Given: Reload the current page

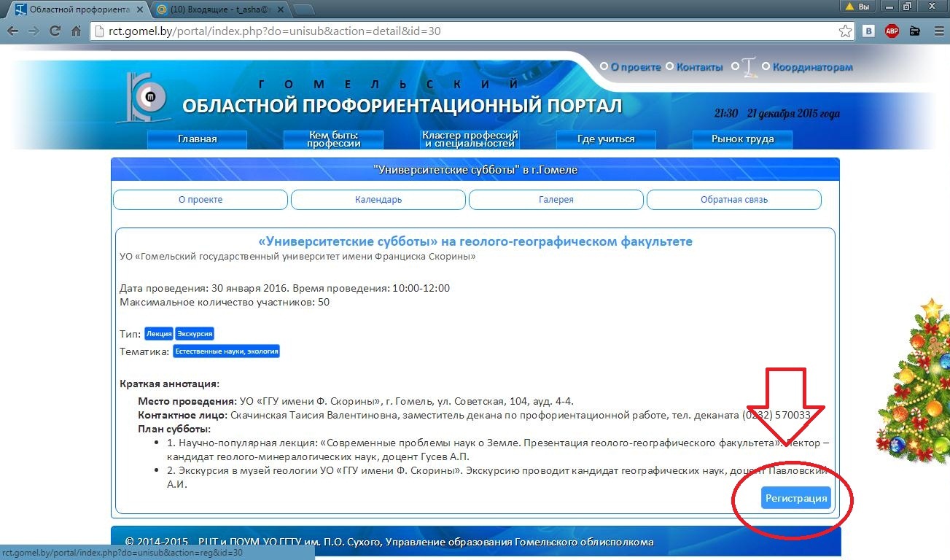Looking at the screenshot, I should (x=55, y=31).
